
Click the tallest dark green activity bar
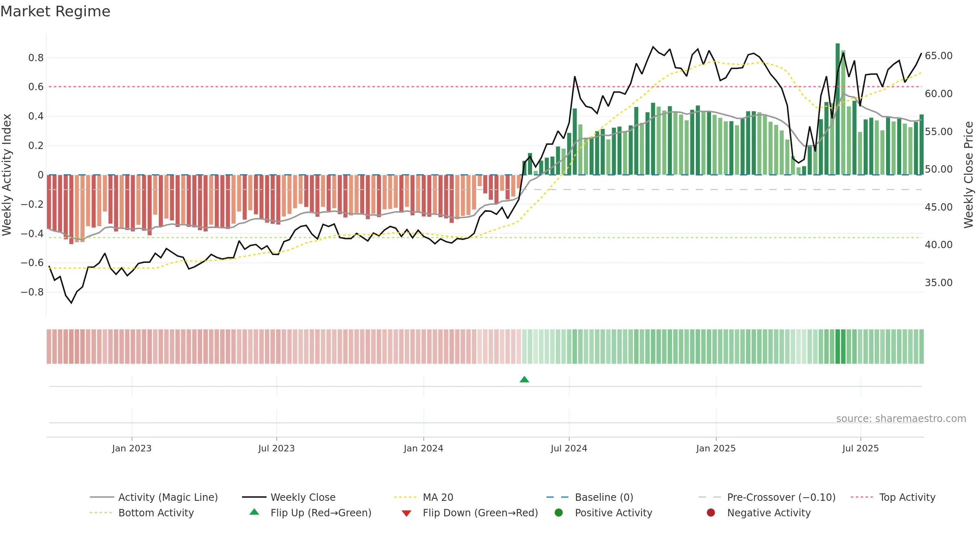(x=837, y=109)
